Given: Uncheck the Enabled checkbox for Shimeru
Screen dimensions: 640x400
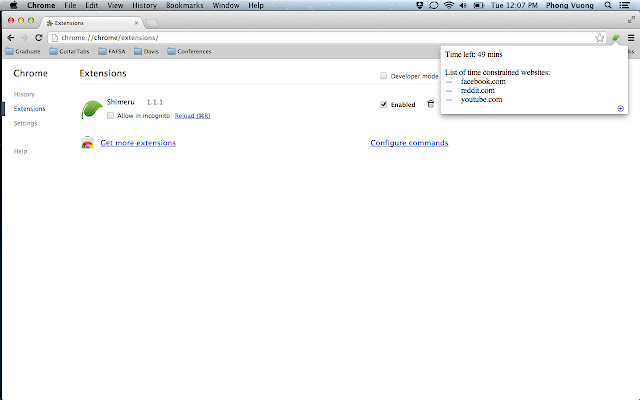Looking at the screenshot, I should 383,104.
